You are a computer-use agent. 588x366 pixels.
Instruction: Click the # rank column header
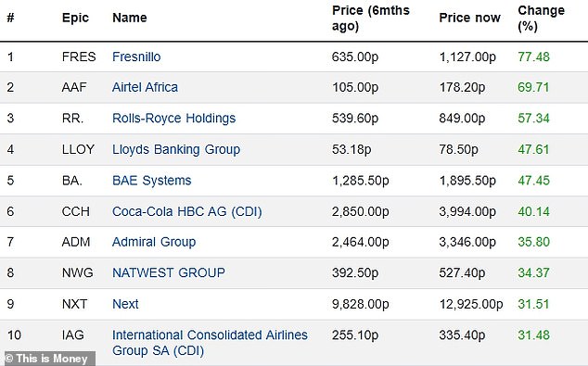click(x=10, y=18)
